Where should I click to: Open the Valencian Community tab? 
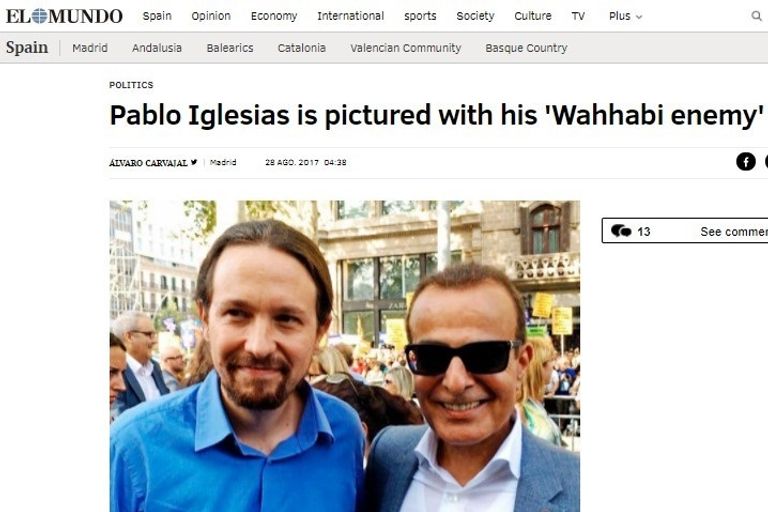click(406, 48)
